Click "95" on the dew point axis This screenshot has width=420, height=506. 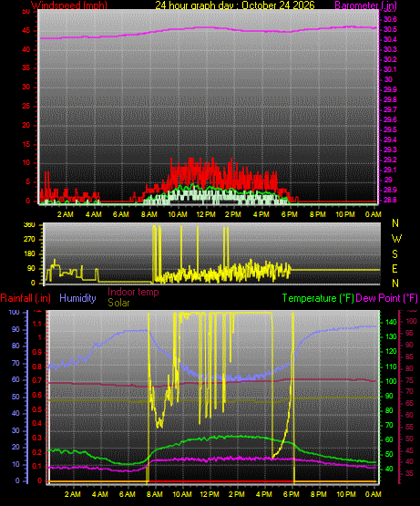click(x=409, y=333)
